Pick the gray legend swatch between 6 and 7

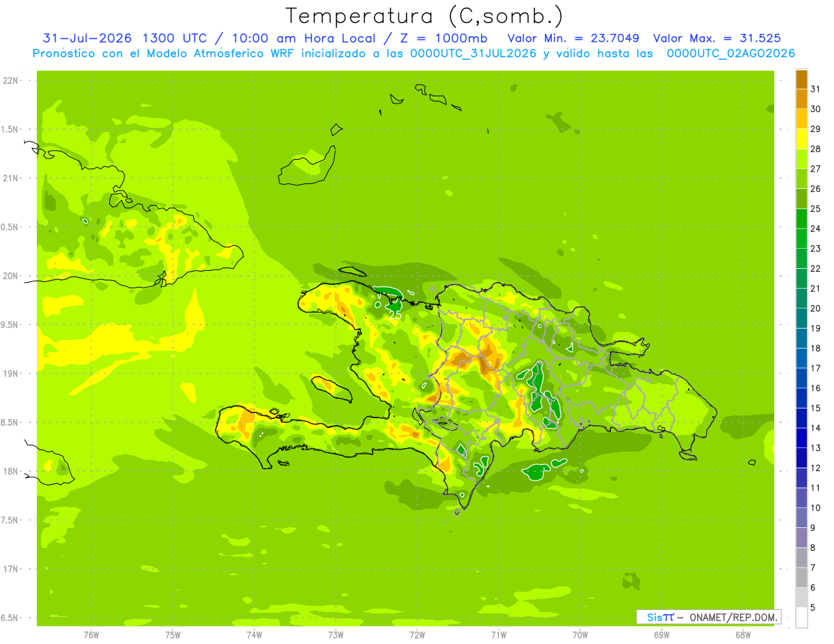(x=801, y=577)
